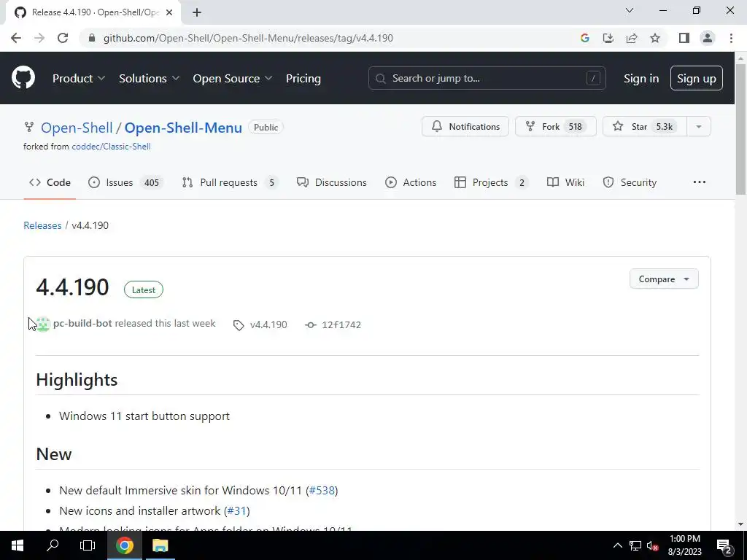The height and width of the screenshot is (560, 747).
Task: Open Chrome three-dot menu
Action: [731, 38]
